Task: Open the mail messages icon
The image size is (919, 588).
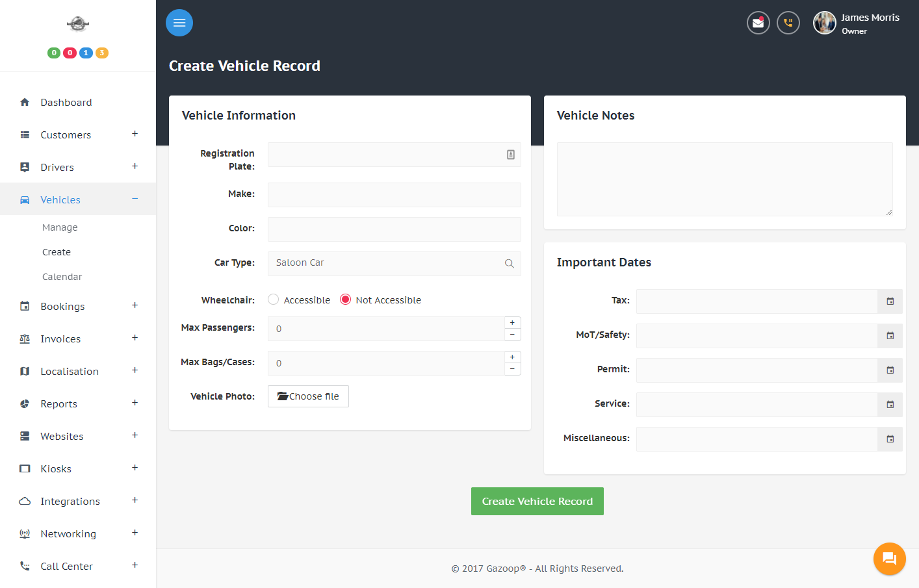Action: click(758, 23)
